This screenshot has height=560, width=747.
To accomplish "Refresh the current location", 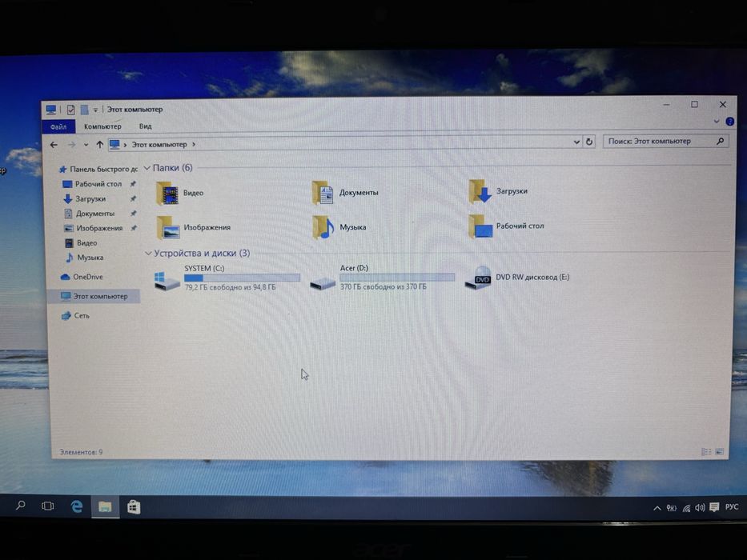I will click(589, 142).
